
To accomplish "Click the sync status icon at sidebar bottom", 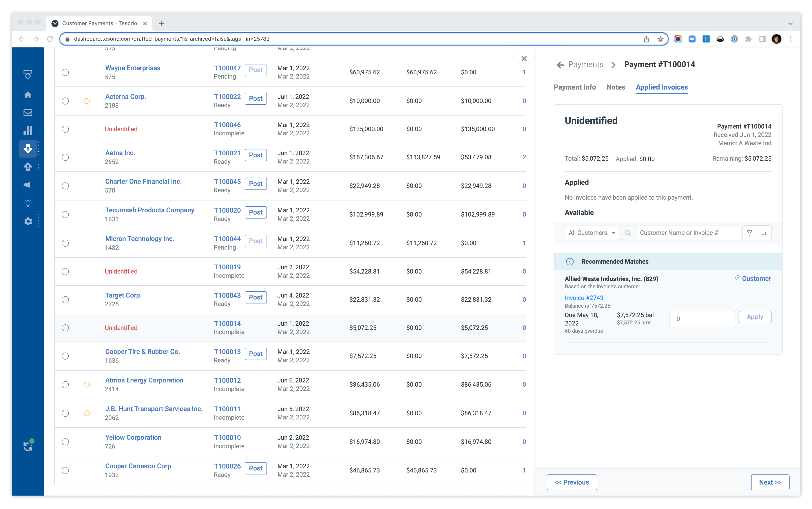I will tap(28, 446).
